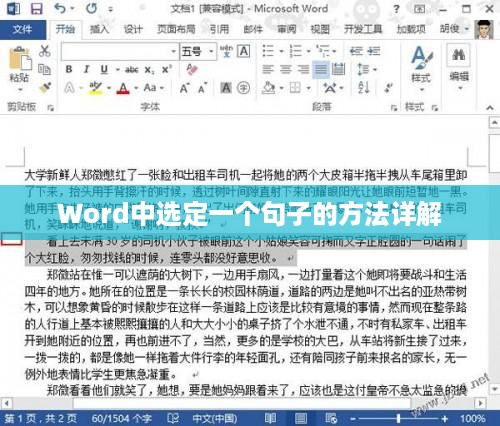Align text left
This screenshot has height=426, width=500.
[268, 69]
